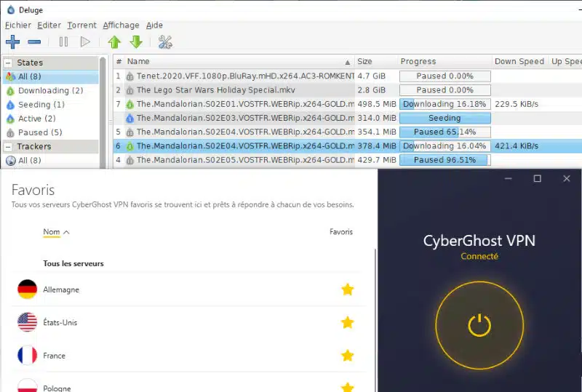Sort torrents by # column header

coord(119,62)
